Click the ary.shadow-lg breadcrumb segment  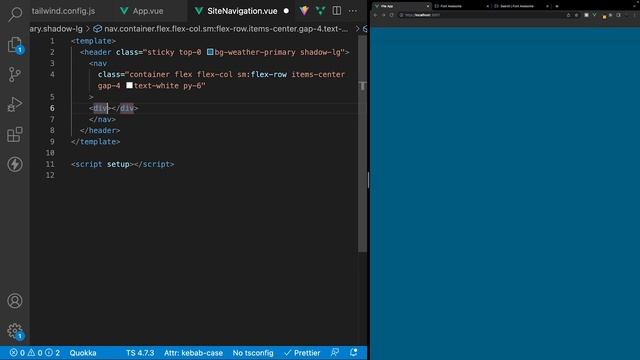coord(56,29)
